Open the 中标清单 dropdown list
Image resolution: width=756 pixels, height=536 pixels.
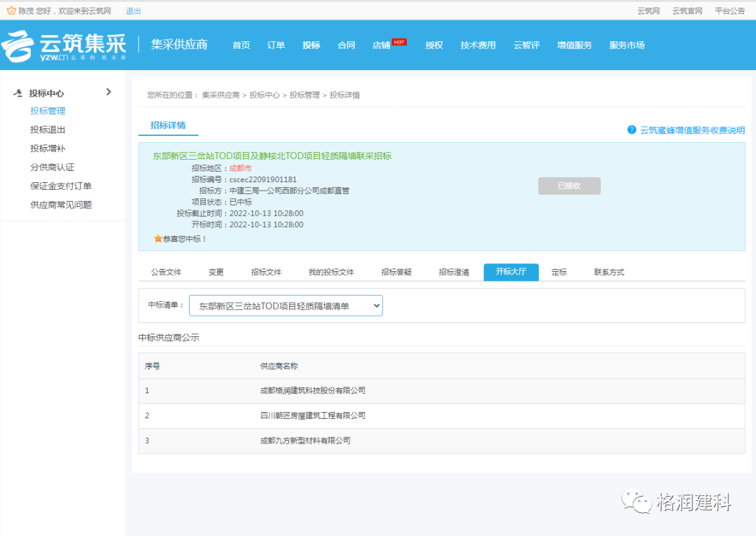click(286, 306)
